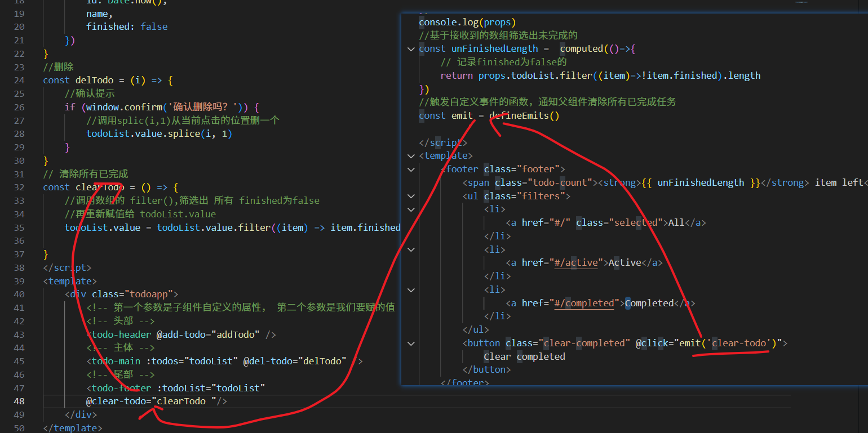Click the '<!-- 头部 -->' comment
This screenshot has width=868, height=433.
coord(121,321)
